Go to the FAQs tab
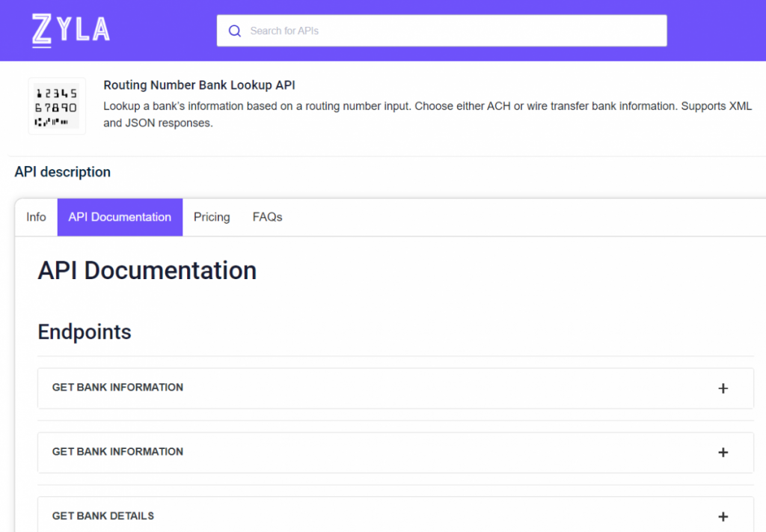766x532 pixels. [x=267, y=217]
